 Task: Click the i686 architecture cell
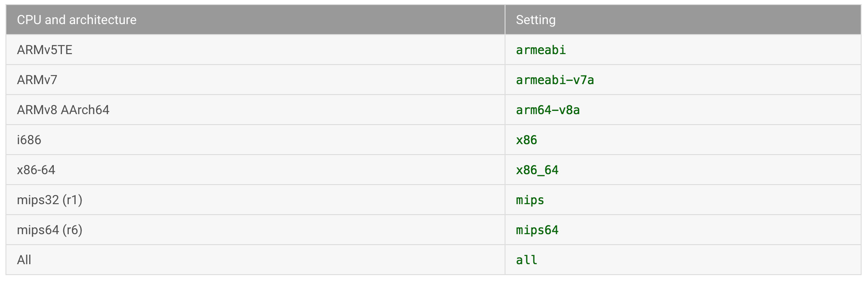coord(29,140)
